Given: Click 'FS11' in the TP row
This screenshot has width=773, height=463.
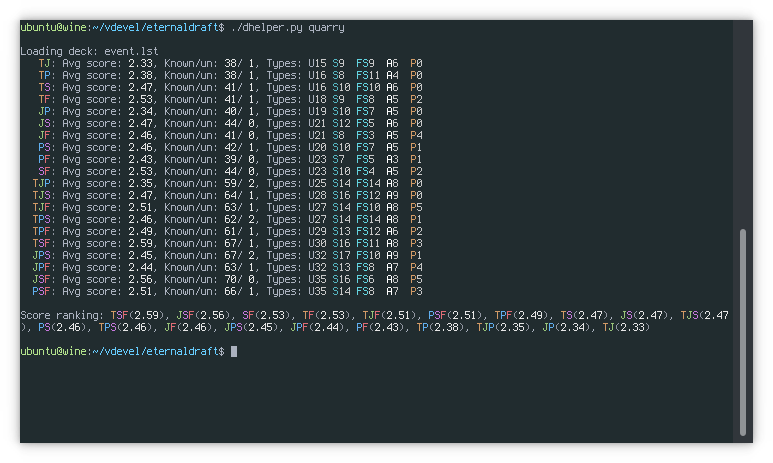Looking at the screenshot, I should click(369, 75).
